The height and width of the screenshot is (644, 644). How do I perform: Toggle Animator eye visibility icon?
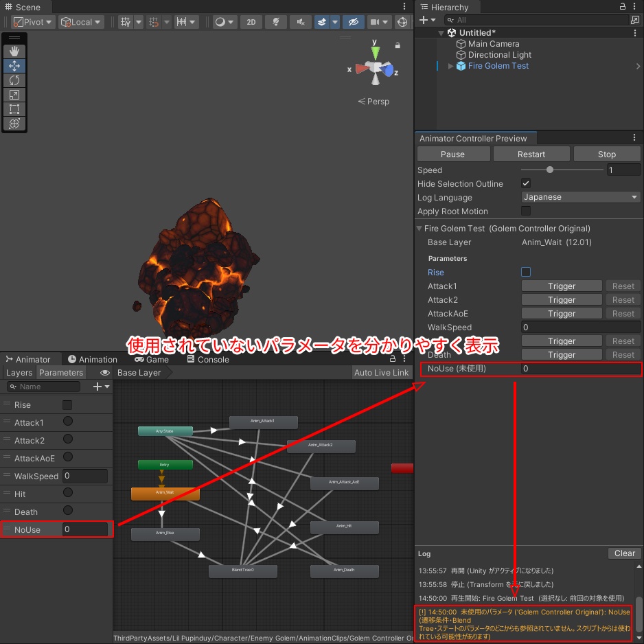[x=105, y=373]
